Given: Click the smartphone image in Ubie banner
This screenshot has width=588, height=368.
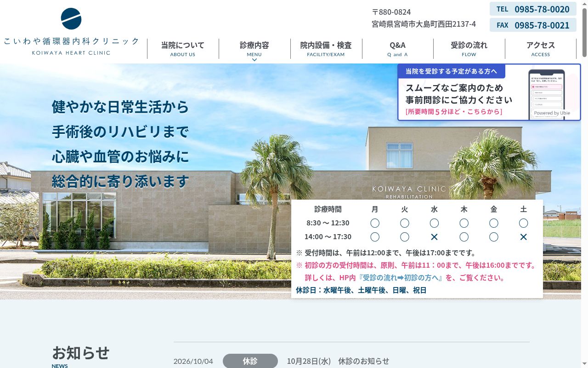Looking at the screenshot, I should click(x=547, y=94).
